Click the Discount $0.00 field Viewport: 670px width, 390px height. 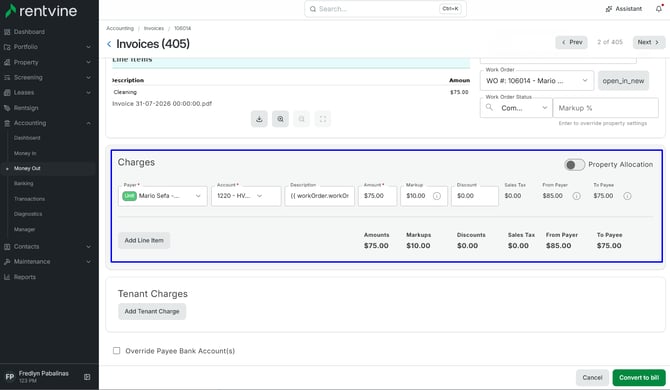click(475, 196)
